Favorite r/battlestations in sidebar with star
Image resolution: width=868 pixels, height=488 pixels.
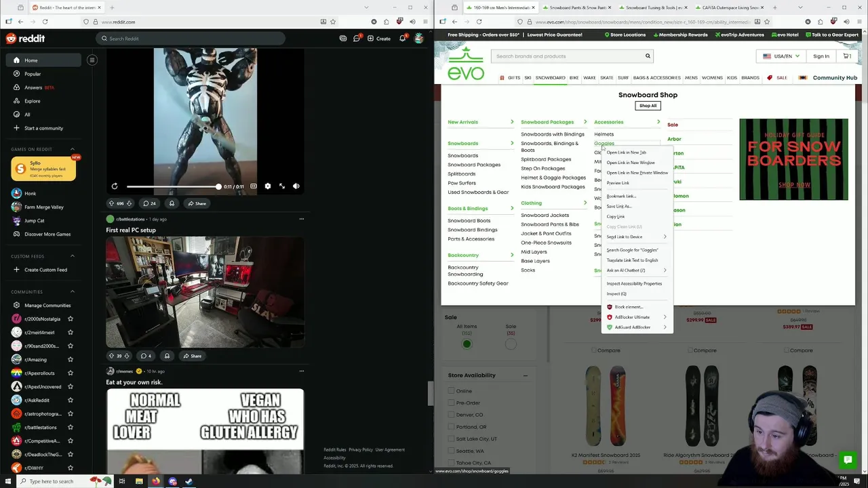(71, 427)
